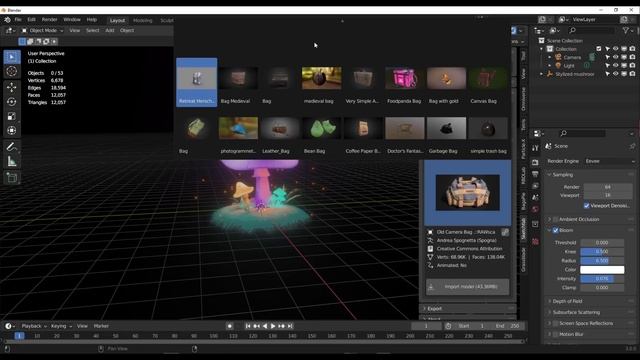The height and width of the screenshot is (360, 640).
Task: Open the viewport Add menu
Action: (x=110, y=30)
